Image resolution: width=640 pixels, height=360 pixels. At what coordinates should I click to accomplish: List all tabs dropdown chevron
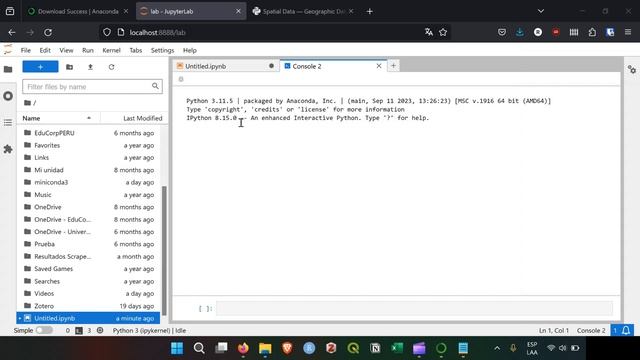pos(541,11)
